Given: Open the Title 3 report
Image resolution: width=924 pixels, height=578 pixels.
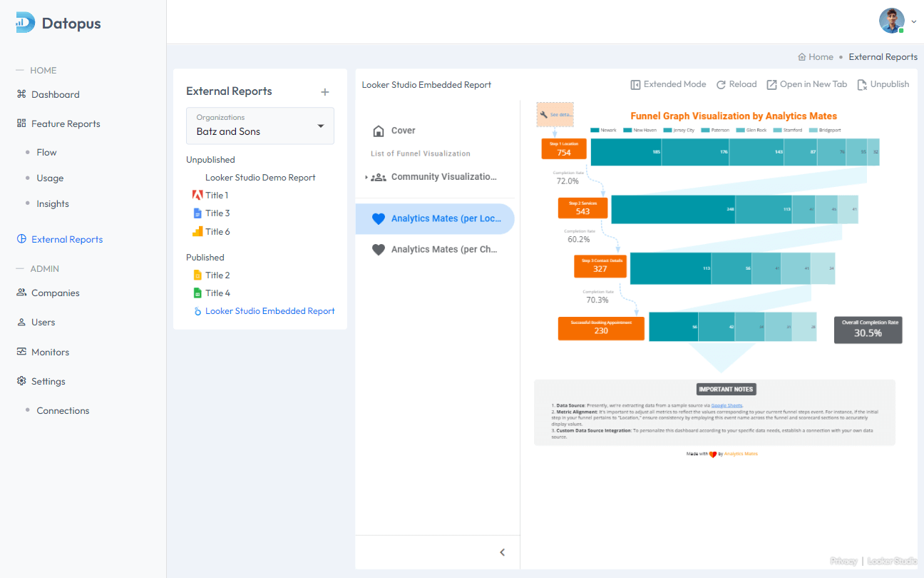Looking at the screenshot, I should coord(217,213).
